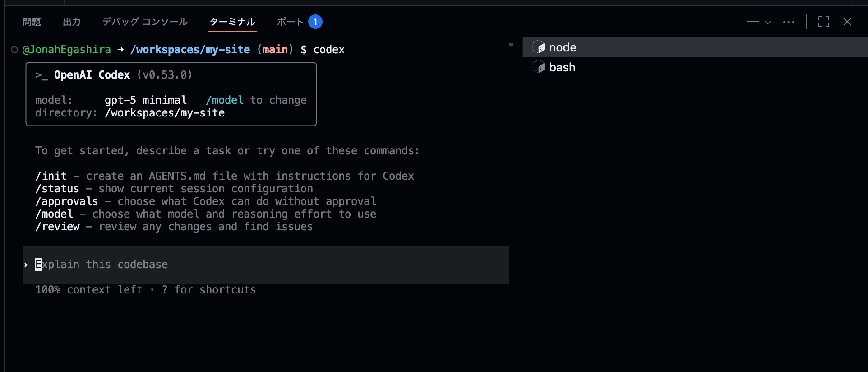Viewport: 868px width, 372px height.
Task: Click the /model to change hint
Action: click(256, 100)
